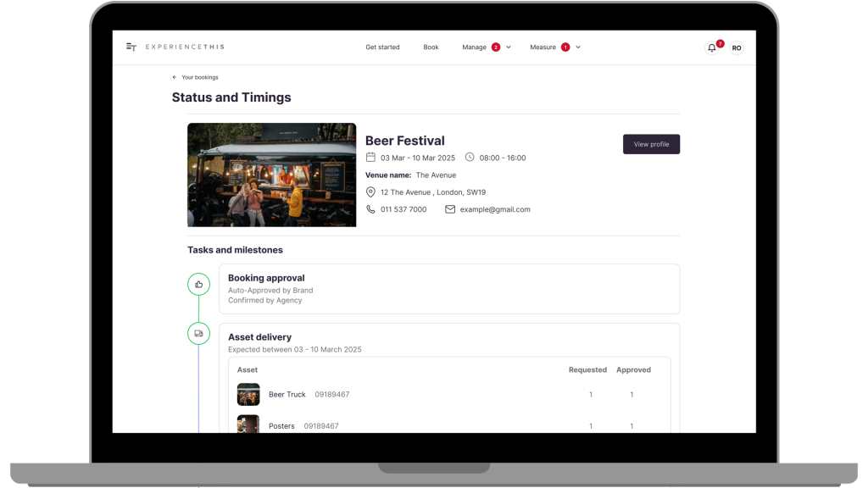Click the Beer Truck asset thumbnail
Viewport: 868px width, 488px height.
click(248, 395)
